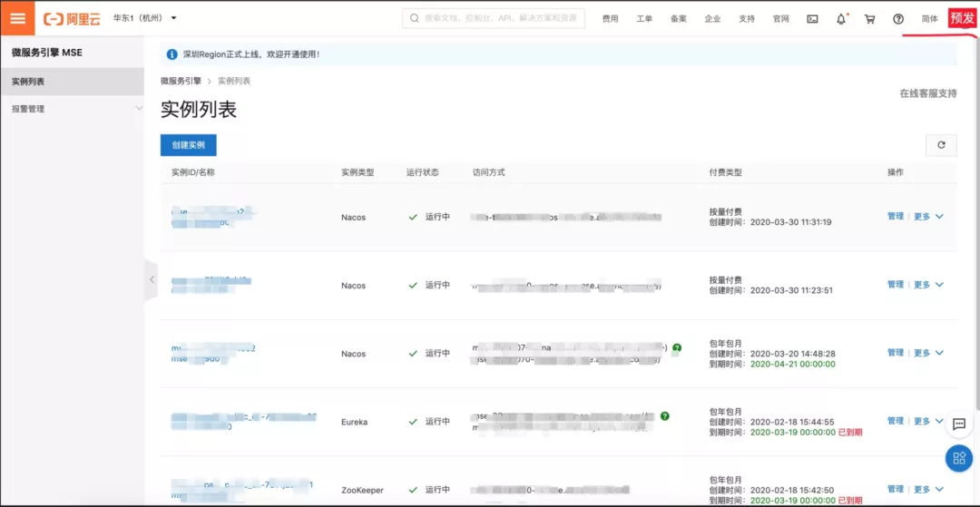Click the ZooKeeper type cell
Image resolution: width=980 pixels, height=507 pixels.
362,490
